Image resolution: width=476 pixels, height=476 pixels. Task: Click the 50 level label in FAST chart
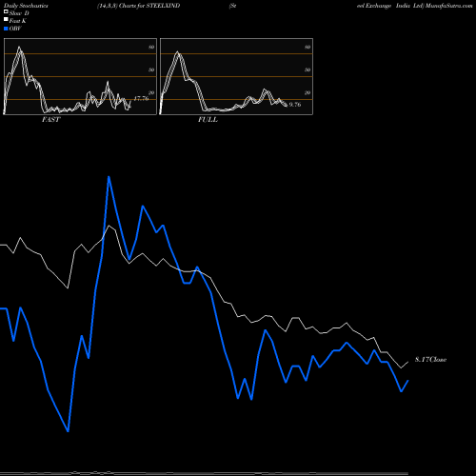pyautogui.click(x=151, y=69)
